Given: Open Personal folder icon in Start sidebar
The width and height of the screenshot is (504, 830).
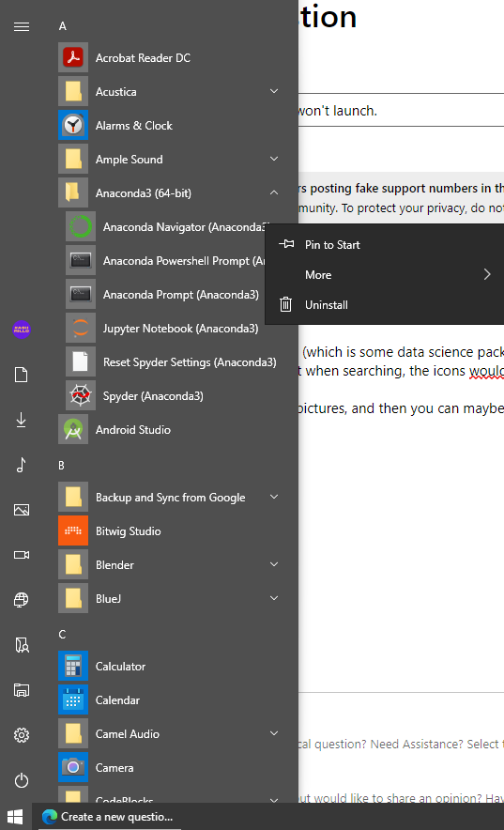Looking at the screenshot, I should [22, 645].
